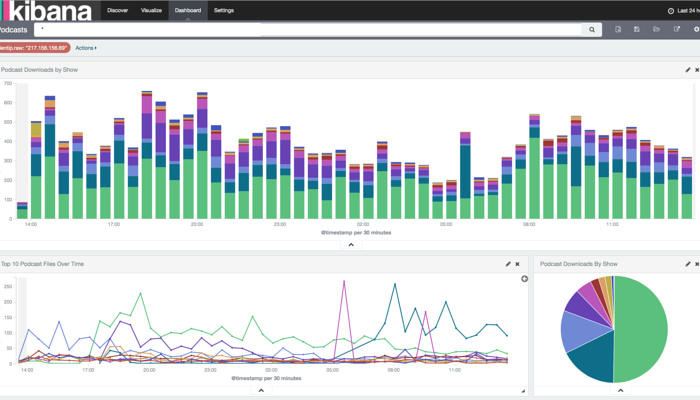Remove Podcast Downloads by Show bar panel
This screenshot has height=400, width=700.
pos(697,70)
